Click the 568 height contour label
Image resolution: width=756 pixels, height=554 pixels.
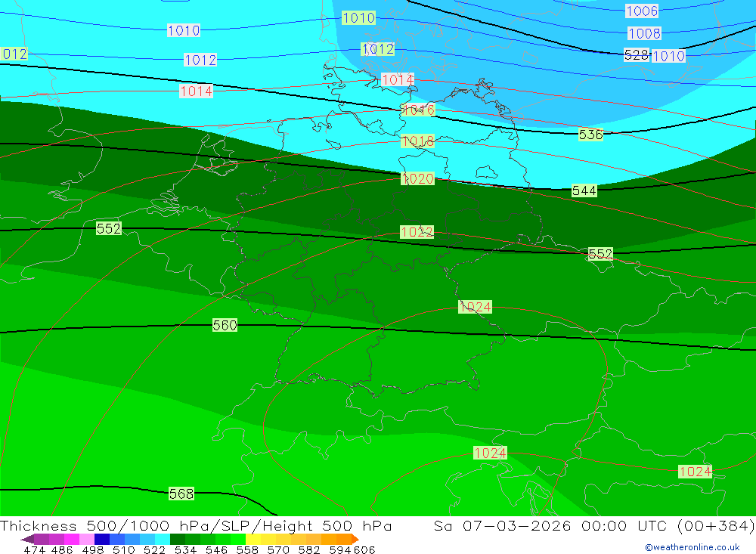(181, 494)
